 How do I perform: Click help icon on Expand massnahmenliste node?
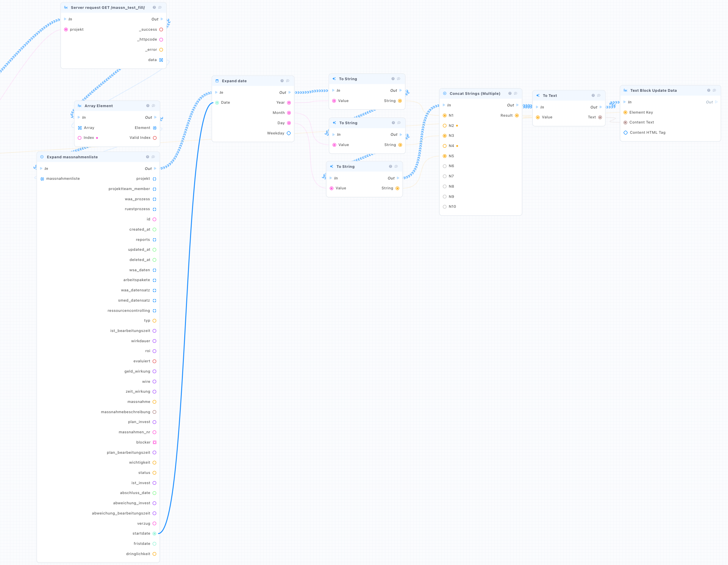point(147,157)
